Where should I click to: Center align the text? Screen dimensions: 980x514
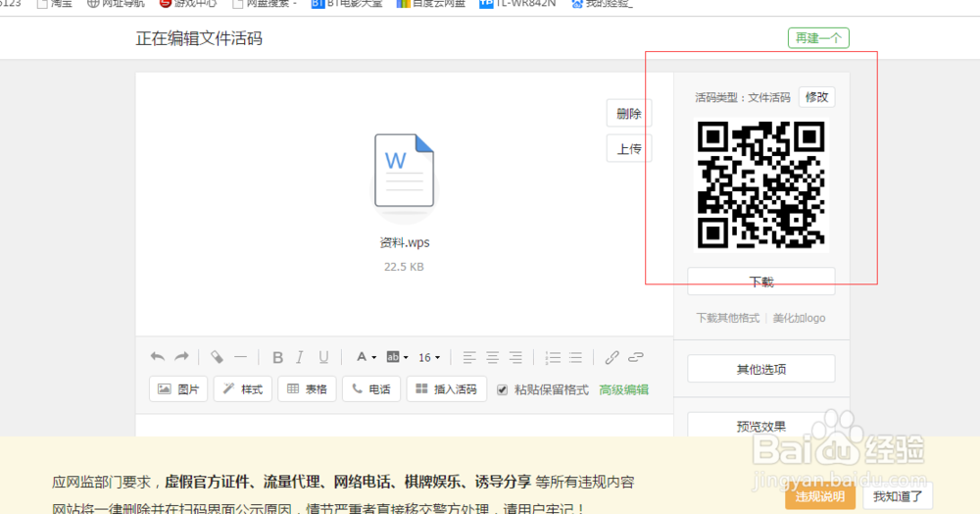(x=493, y=357)
